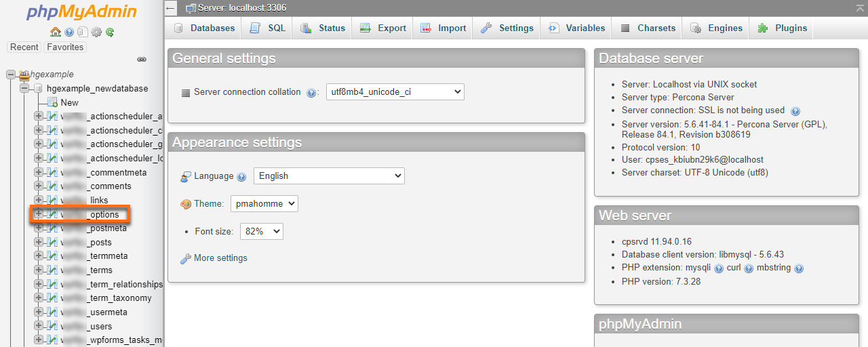Open the Engines tab
868x347 pixels.
(x=717, y=28)
